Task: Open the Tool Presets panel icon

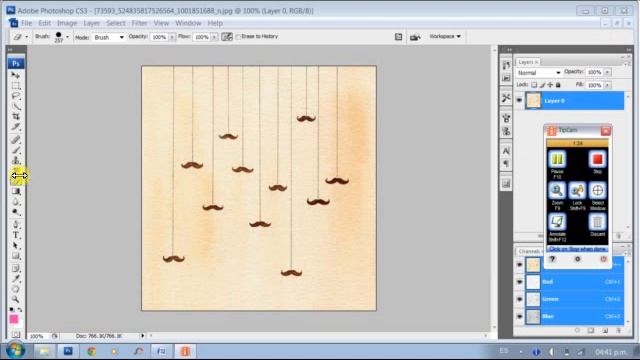Action: 506,98
